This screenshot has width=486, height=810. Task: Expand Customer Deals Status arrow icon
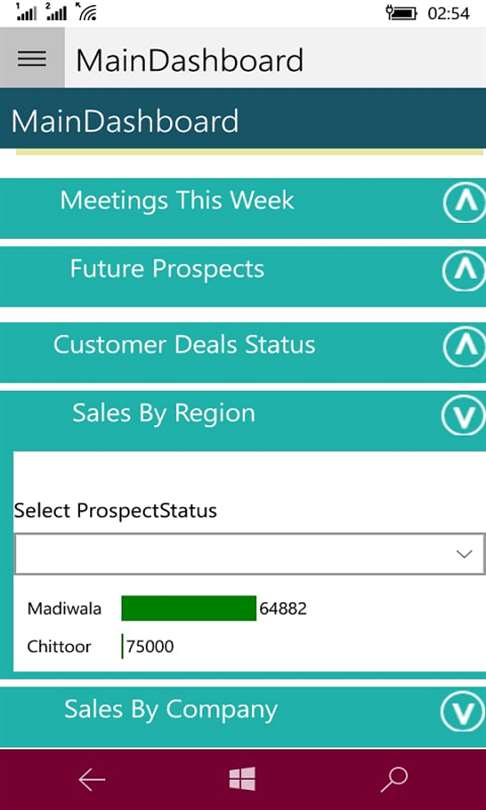tap(464, 347)
